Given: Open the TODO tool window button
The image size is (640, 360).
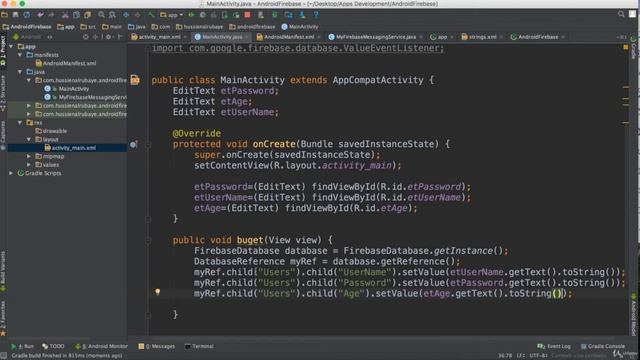Looking at the screenshot, I should [x=53, y=346].
